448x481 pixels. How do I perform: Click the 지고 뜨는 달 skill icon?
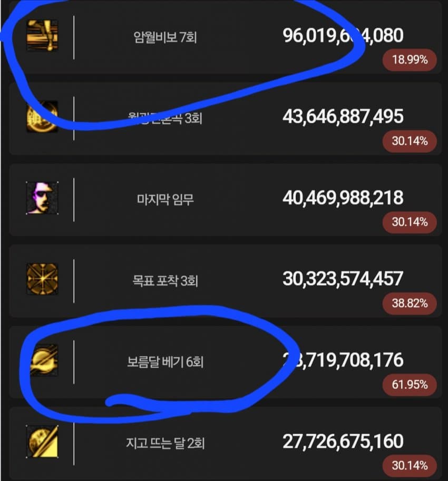(x=42, y=441)
